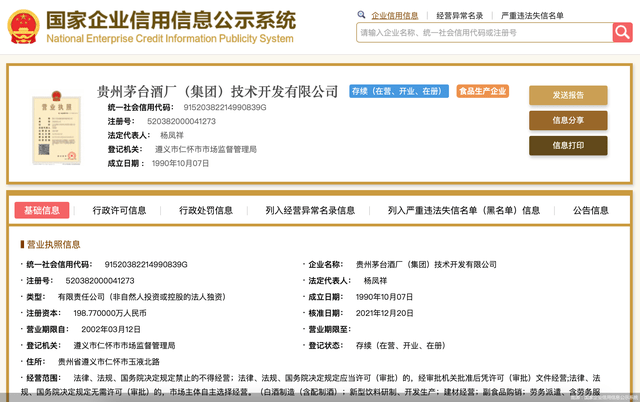
Task: Click the 企业信用信息 search category link
Action: (394, 16)
